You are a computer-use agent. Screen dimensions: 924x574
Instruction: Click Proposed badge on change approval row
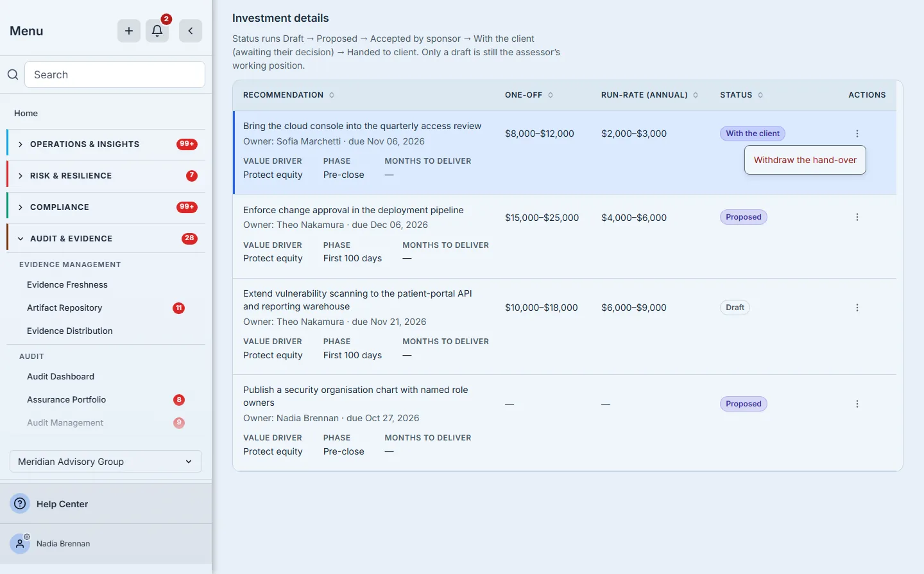[x=744, y=217]
